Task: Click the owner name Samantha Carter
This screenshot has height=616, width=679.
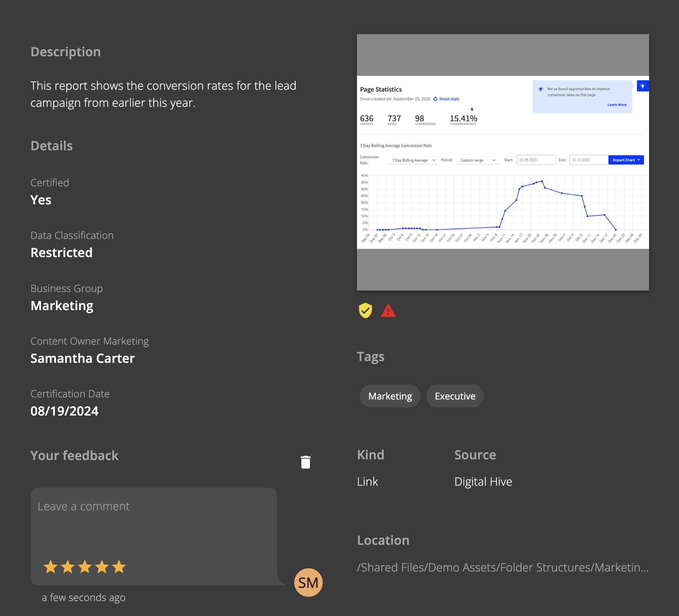Action: click(83, 358)
